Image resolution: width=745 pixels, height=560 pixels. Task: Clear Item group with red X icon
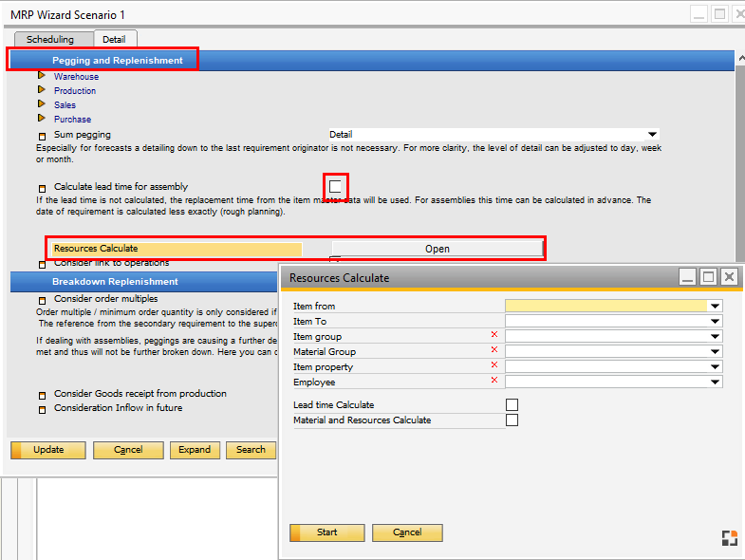pyautogui.click(x=494, y=336)
